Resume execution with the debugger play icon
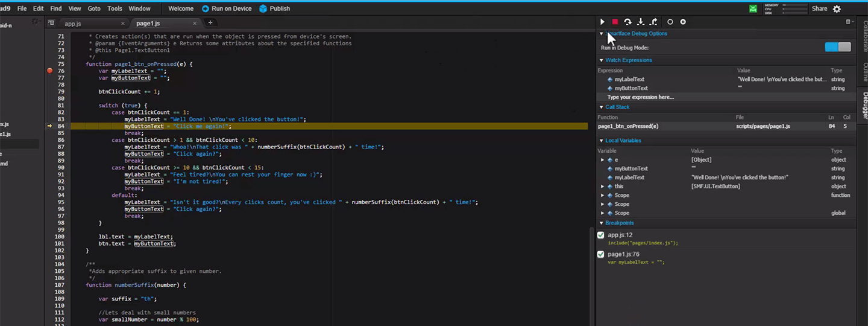The height and width of the screenshot is (326, 868). pyautogui.click(x=602, y=22)
